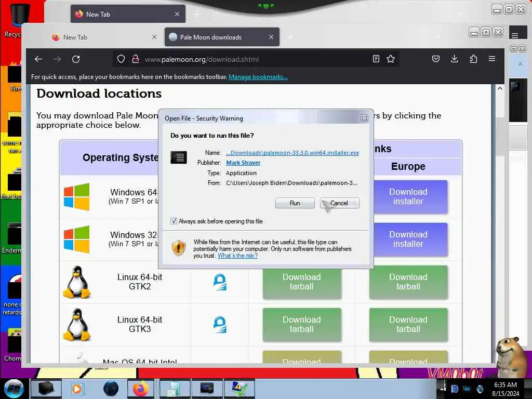Click the page scrollbar up arrow
This screenshot has width=532, height=399.
point(500,88)
